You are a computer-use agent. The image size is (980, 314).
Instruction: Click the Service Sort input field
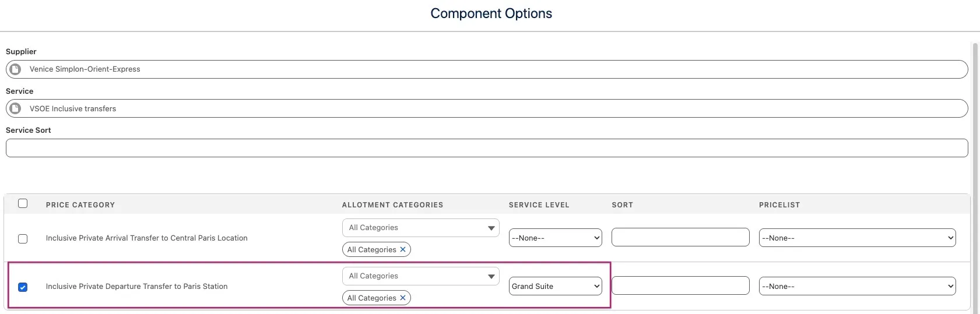tap(487, 148)
